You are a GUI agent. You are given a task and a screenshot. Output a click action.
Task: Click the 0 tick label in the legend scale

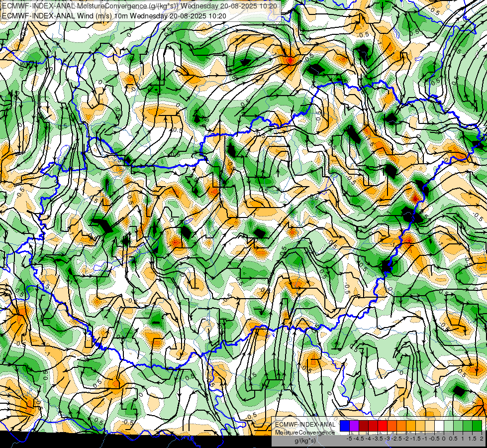tap(444, 439)
